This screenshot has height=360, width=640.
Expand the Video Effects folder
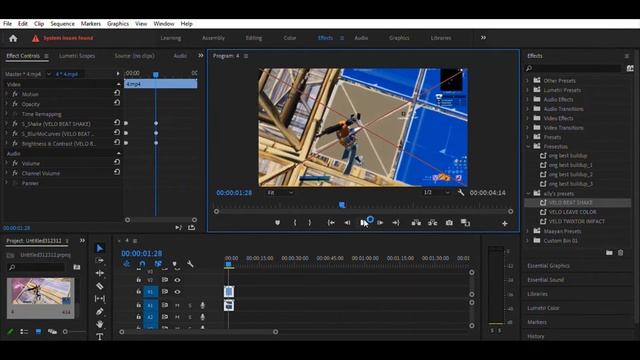click(x=528, y=118)
